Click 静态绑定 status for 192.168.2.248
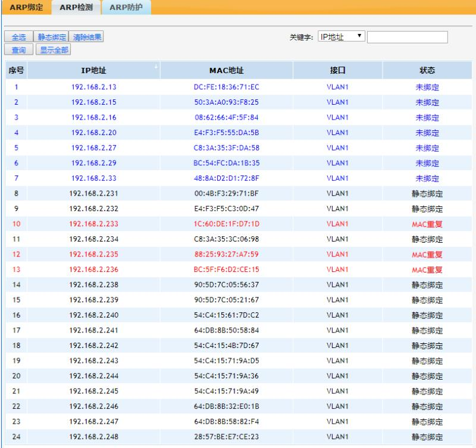 (427, 437)
